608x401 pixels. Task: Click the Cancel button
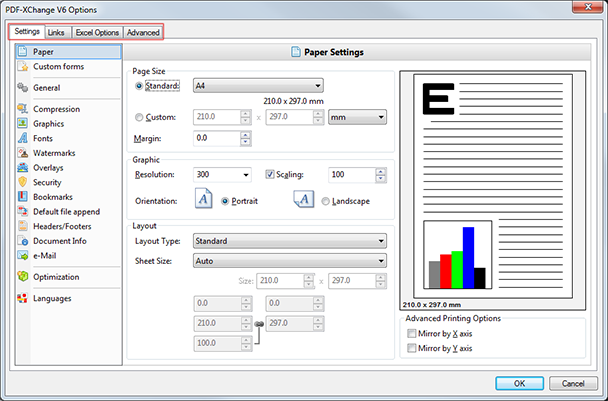[573, 384]
